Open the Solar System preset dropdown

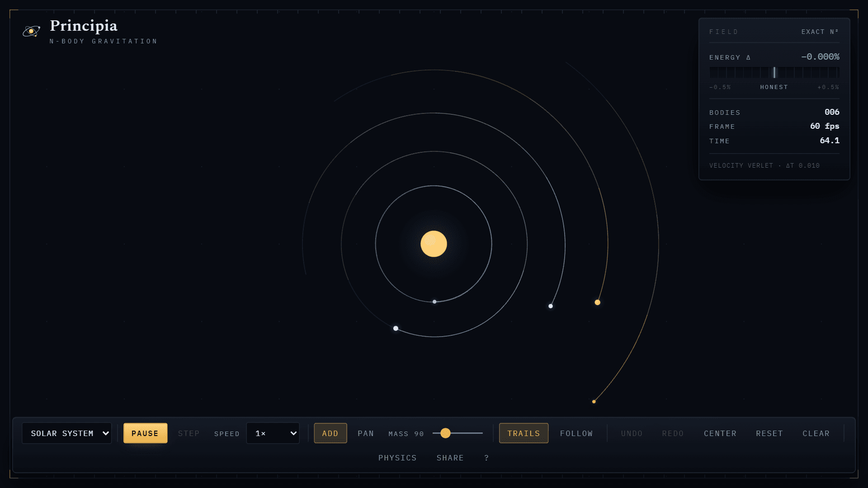(66, 433)
